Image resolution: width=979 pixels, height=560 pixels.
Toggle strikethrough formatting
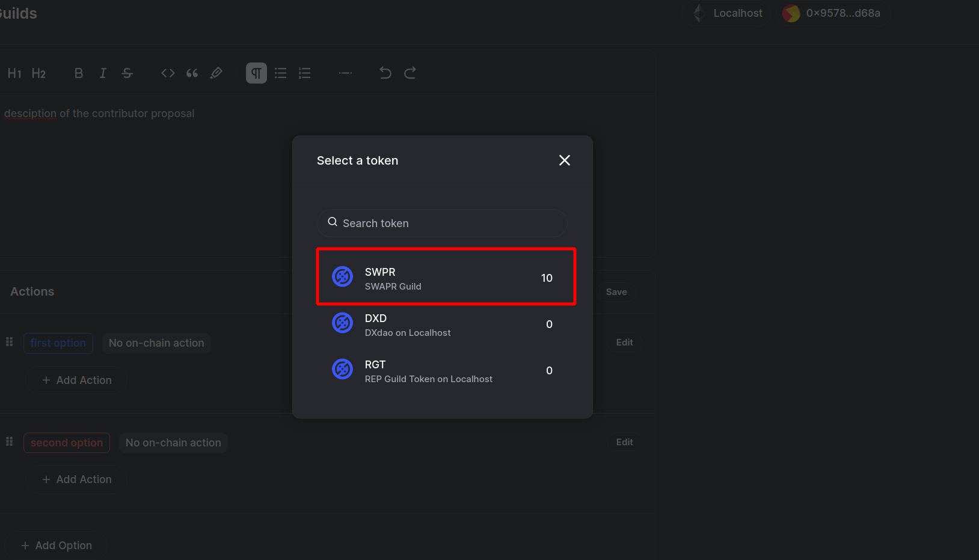(127, 73)
